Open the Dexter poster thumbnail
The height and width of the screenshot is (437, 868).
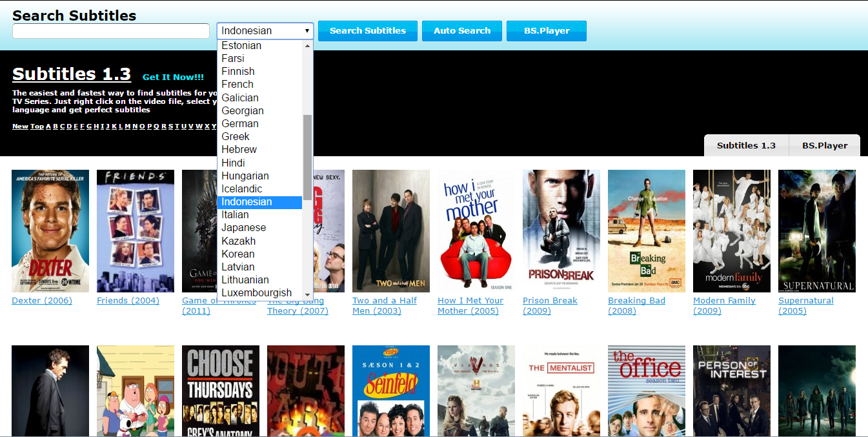click(50, 231)
